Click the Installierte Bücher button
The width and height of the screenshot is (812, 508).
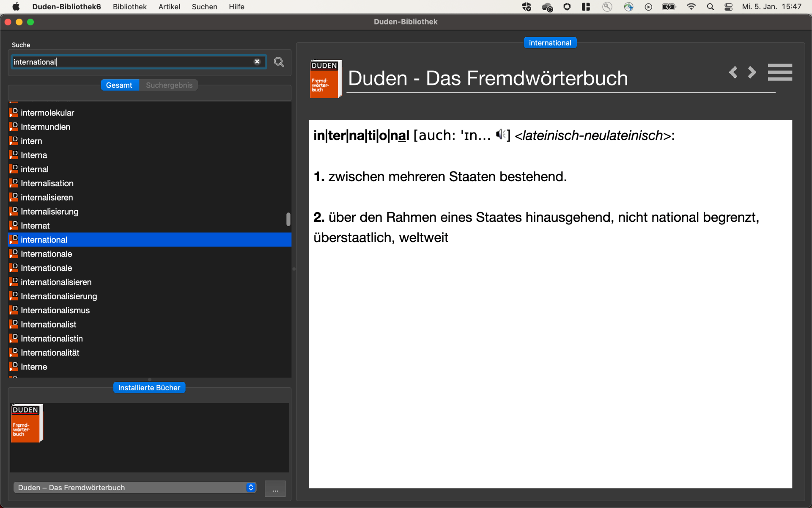[x=149, y=387]
